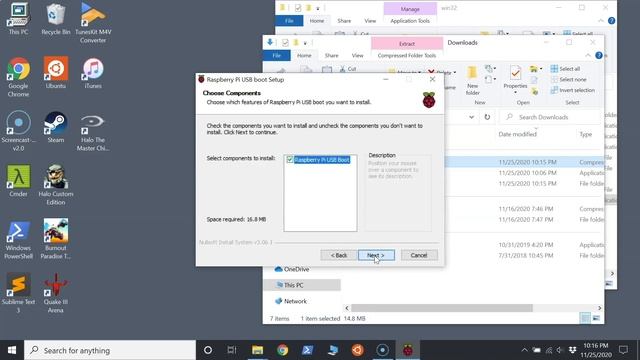Open Windows Start menu
Viewport: 640px width, 360px height.
coord(12,350)
